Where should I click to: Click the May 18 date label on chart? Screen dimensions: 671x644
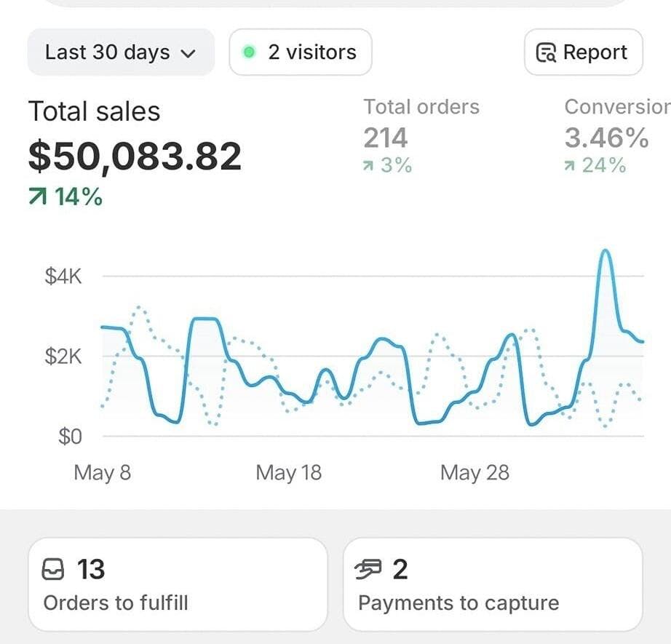point(288,473)
